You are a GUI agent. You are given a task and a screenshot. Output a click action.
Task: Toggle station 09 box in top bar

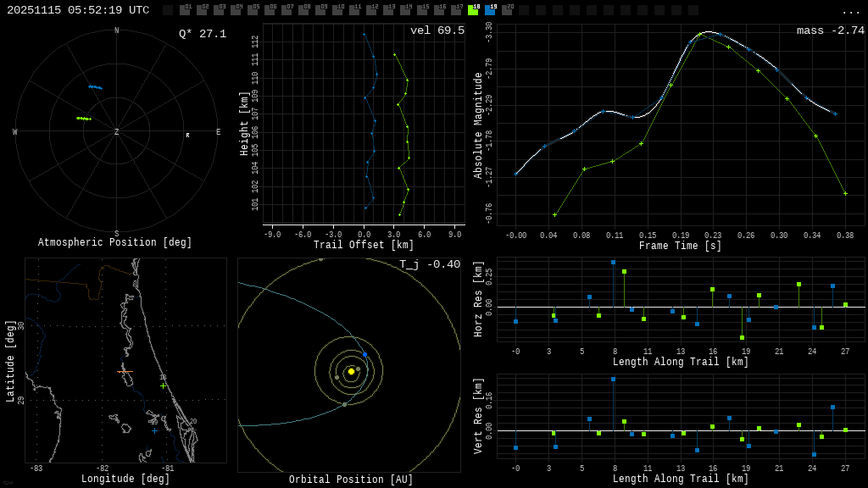tap(320, 10)
